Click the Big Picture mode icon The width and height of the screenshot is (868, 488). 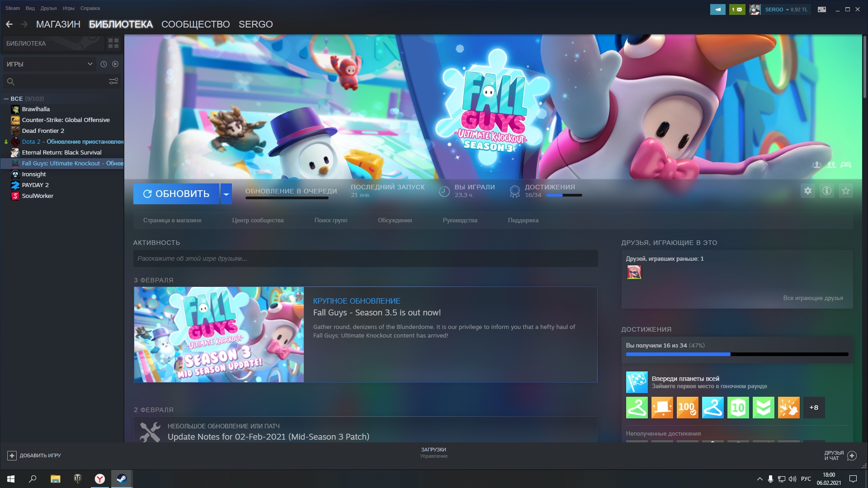point(821,9)
